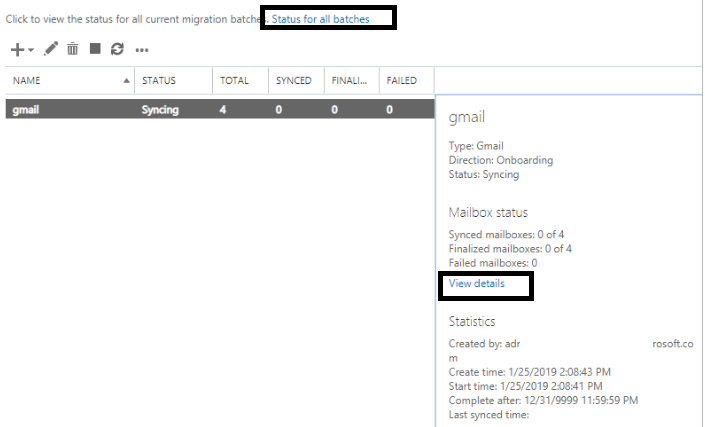The width and height of the screenshot is (705, 427).
Task: Click the Syncing status cell in the gmail row
Action: (x=160, y=110)
